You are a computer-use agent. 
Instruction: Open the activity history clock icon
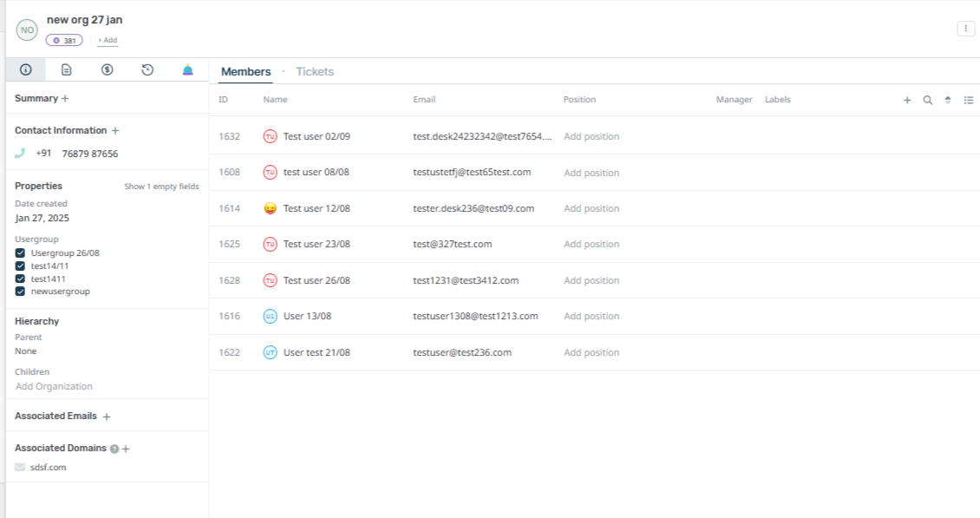tap(147, 69)
